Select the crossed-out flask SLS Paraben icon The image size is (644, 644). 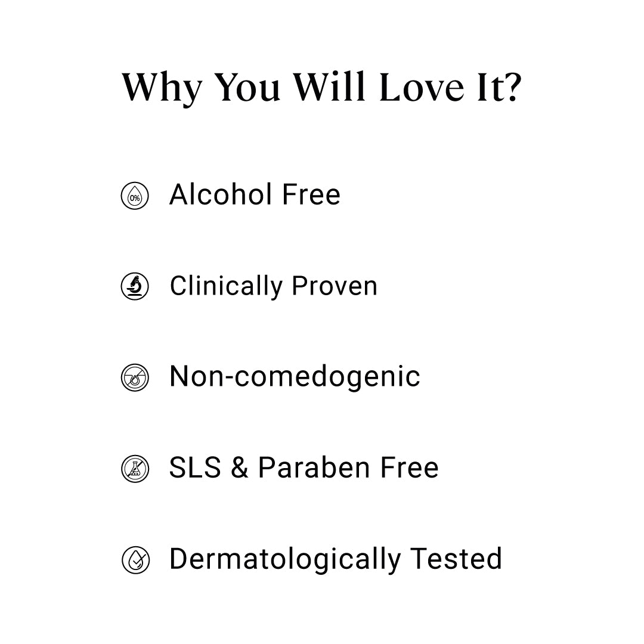pyautogui.click(x=135, y=469)
